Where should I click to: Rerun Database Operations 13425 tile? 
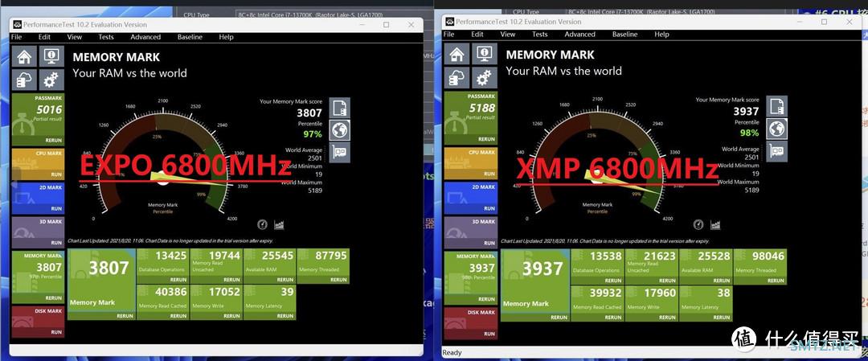[178, 280]
